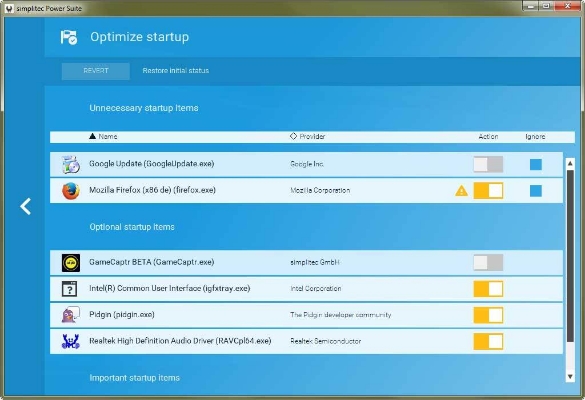Enable the GameCaptr BETA startup switch
Image resolution: width=585 pixels, height=400 pixels.
point(488,263)
